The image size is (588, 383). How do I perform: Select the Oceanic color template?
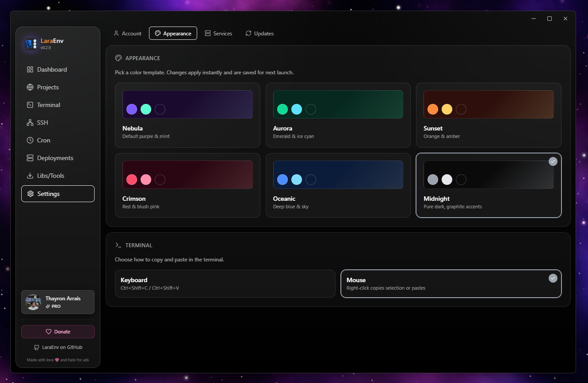pyautogui.click(x=338, y=185)
